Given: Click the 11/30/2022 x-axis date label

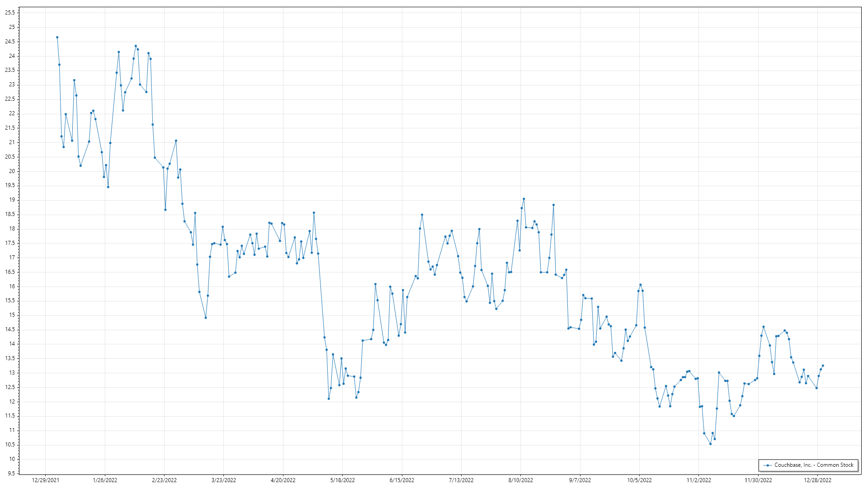Looking at the screenshot, I should (758, 480).
